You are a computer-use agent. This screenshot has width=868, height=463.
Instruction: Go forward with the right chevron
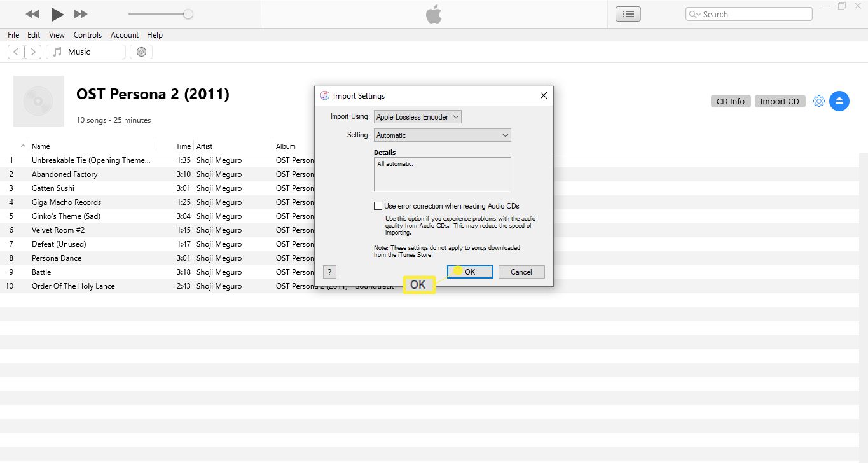(x=33, y=52)
